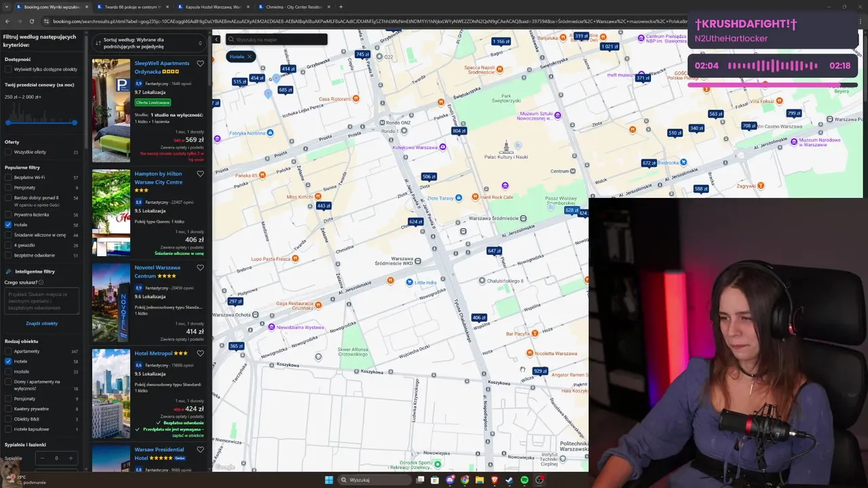The width and height of the screenshot is (868, 488).
Task: Click the Muzeum Narodowe map marker
Action: tap(794, 142)
